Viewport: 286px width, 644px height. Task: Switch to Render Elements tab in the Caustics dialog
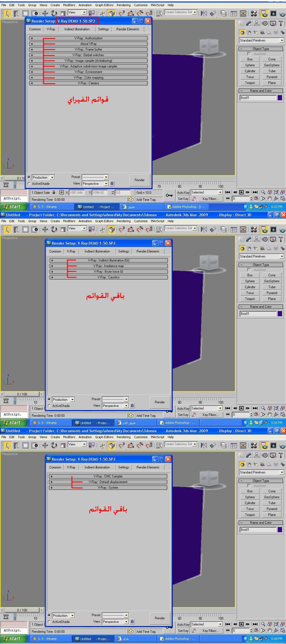148,251
